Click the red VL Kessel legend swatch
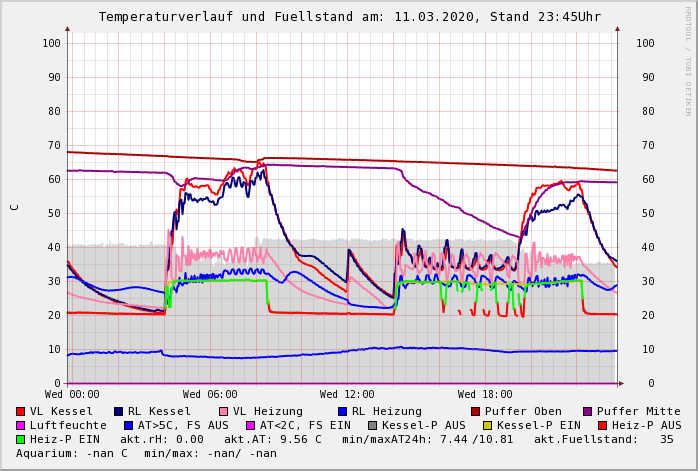 point(21,411)
